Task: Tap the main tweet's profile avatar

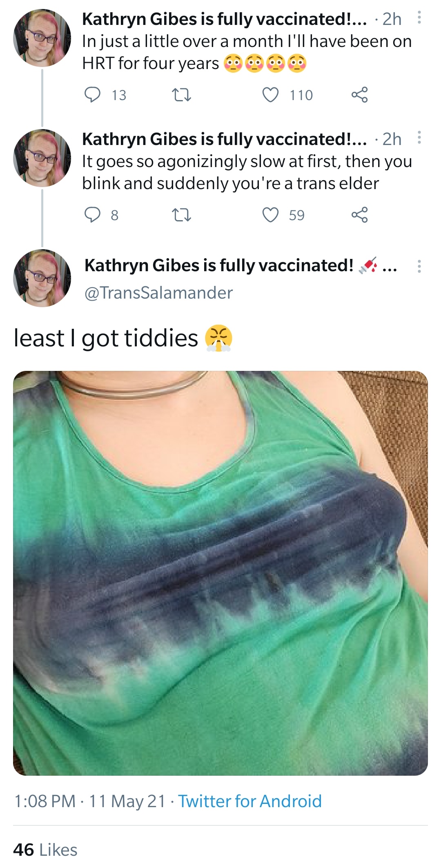Action: point(42,278)
